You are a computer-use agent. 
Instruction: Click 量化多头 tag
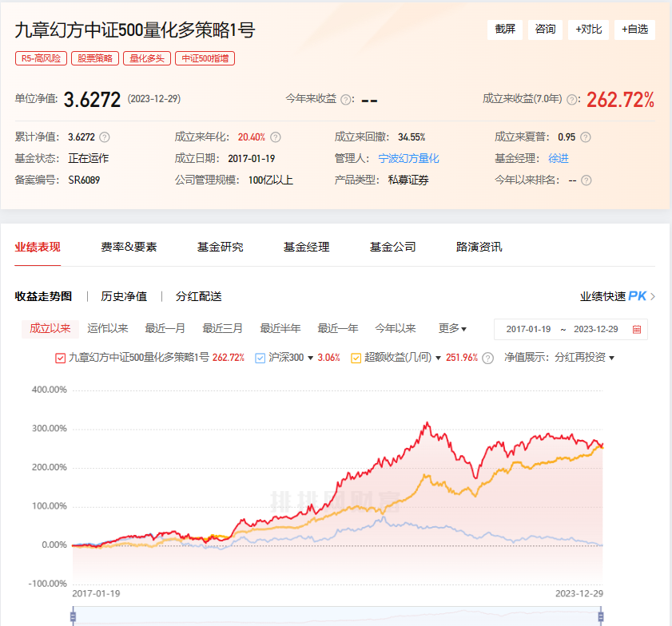(147, 58)
